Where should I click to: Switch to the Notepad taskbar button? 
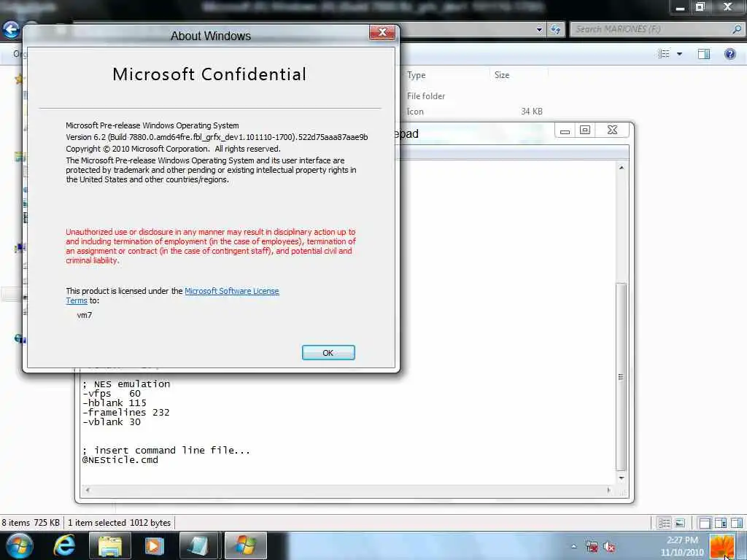click(x=198, y=545)
